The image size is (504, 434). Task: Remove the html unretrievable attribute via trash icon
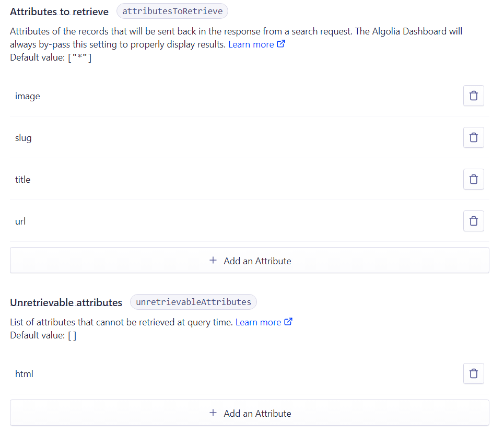tap(473, 373)
